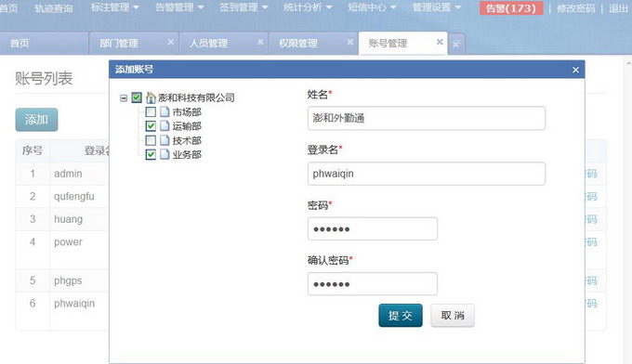The width and height of the screenshot is (632, 364).
Task: Click the 修改密码 link
Action: pyautogui.click(x=576, y=8)
